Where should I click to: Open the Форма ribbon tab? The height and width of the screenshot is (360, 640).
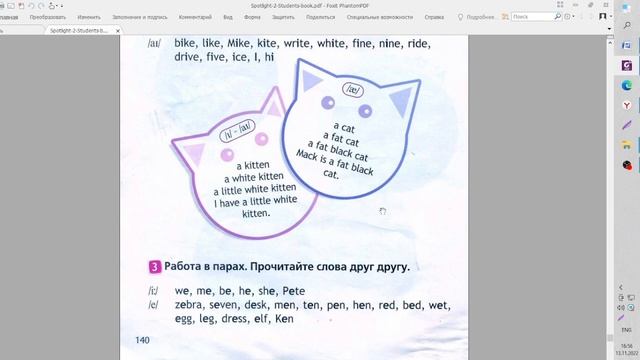(252, 17)
